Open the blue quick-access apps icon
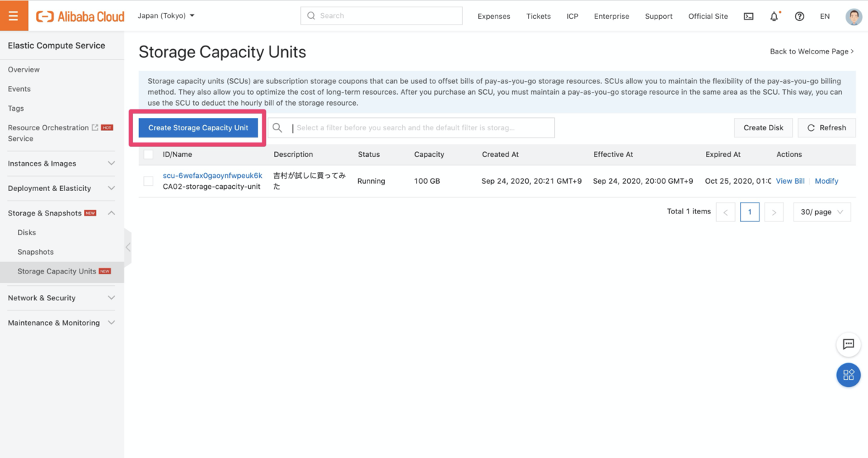Viewport: 868px width, 458px height. [848, 375]
